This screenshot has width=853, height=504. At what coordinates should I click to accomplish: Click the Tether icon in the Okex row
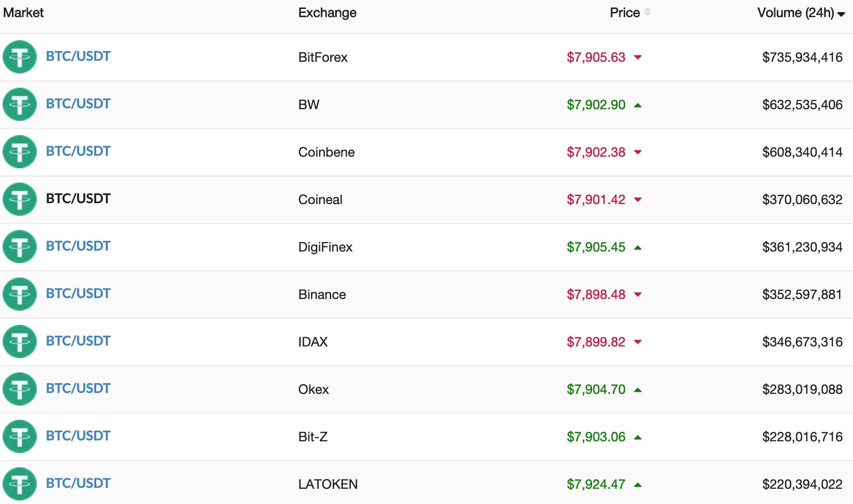[19, 389]
